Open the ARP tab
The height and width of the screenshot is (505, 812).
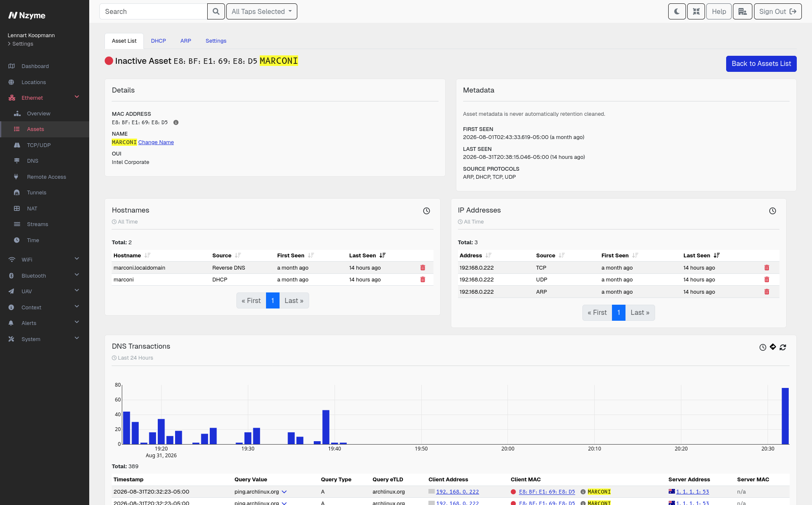[186, 41]
